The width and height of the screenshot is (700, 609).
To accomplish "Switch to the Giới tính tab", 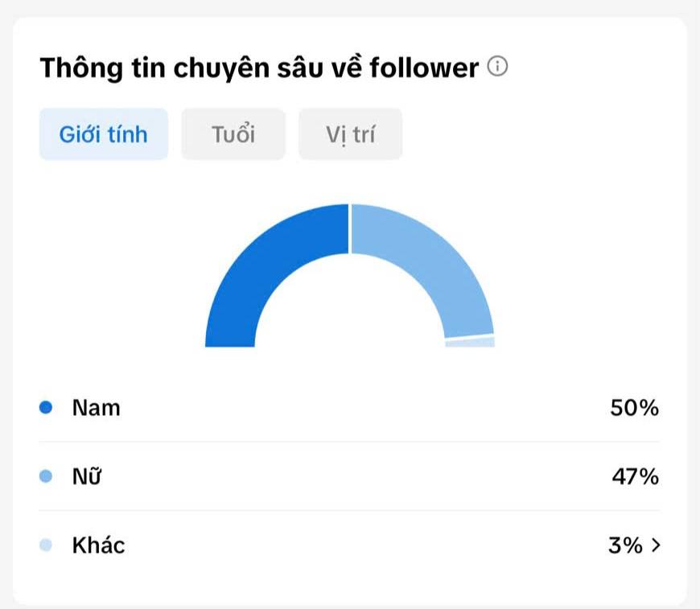I will pos(104,134).
